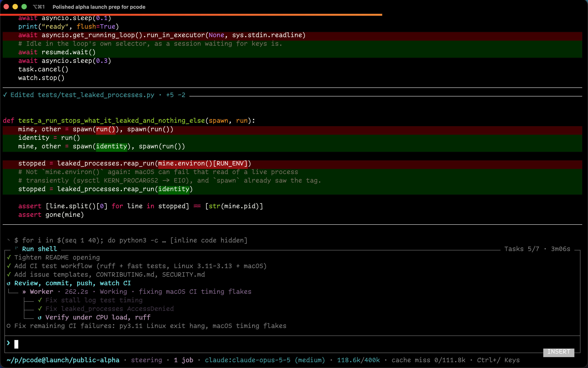
Task: Click the checkmark beside Add CI test workflow
Action: coord(9,266)
